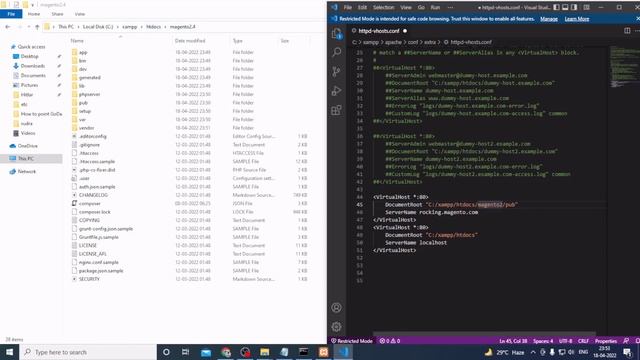Image resolution: width=640 pixels, height=360 pixels.
Task: Open the Explorer view in VS Code
Action: (x=337, y=33)
